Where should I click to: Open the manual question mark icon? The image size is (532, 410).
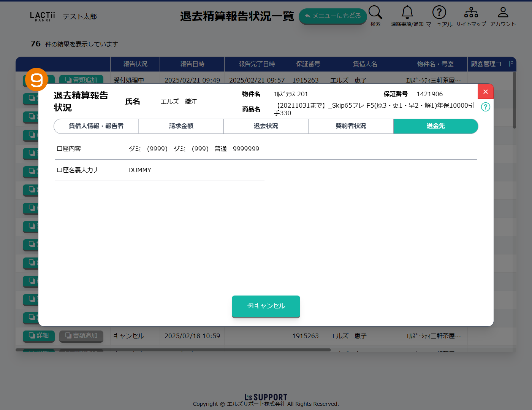click(439, 13)
